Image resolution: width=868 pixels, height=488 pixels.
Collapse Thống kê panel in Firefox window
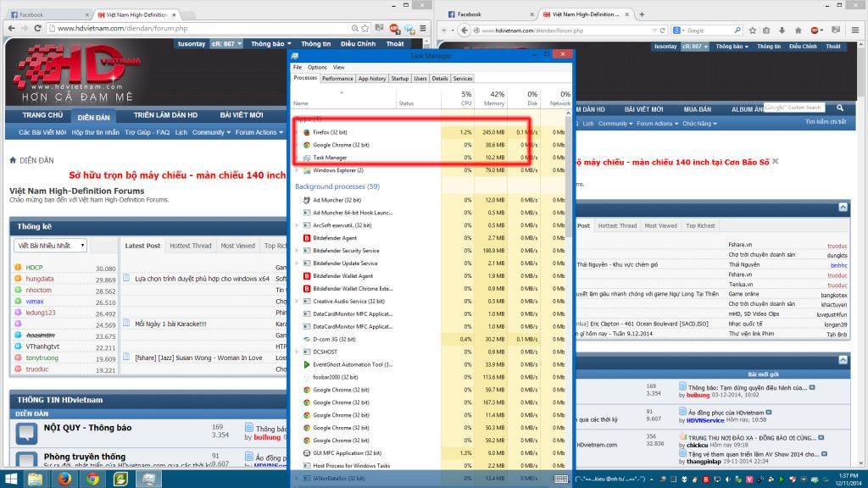(843, 207)
